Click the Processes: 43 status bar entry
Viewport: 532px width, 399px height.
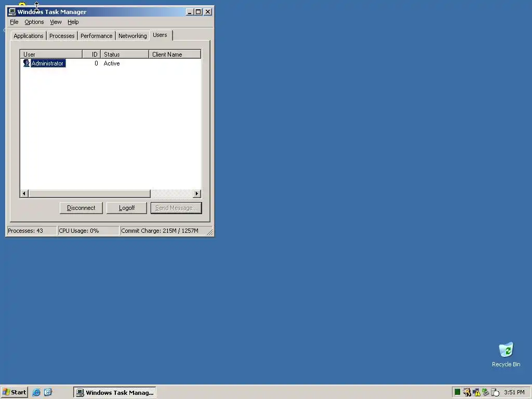(32, 231)
